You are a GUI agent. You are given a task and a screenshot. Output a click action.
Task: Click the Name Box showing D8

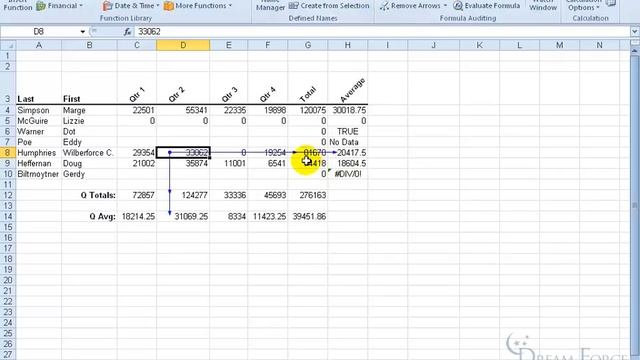click(x=39, y=32)
